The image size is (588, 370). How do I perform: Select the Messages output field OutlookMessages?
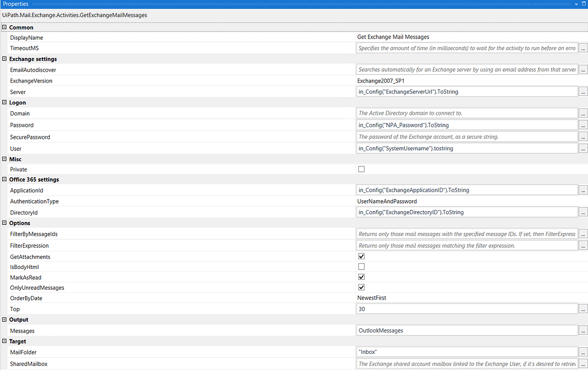[465, 330]
